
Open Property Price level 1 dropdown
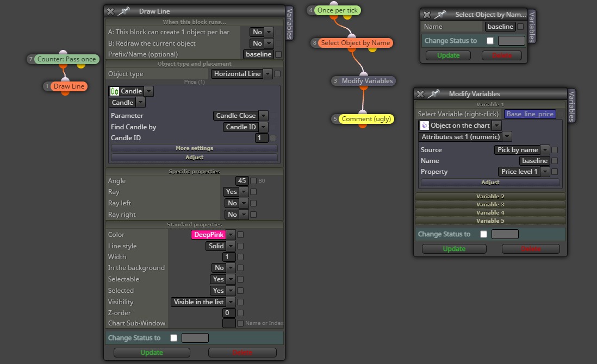coord(524,172)
